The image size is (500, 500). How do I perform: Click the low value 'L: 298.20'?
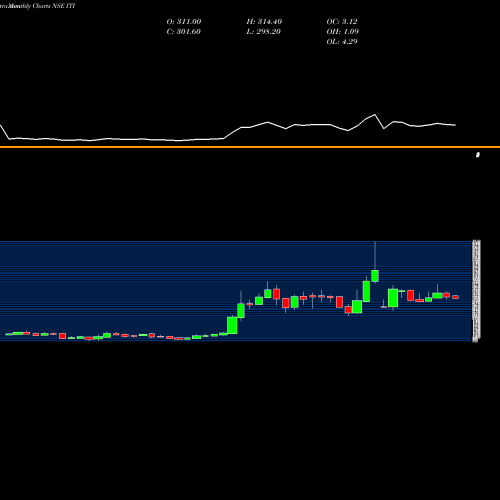click(x=263, y=31)
